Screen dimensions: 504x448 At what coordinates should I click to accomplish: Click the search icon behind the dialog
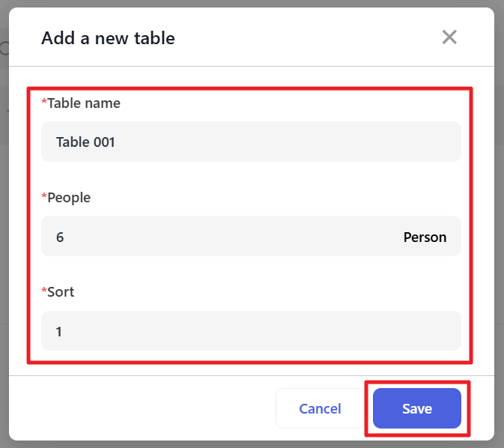tap(3, 49)
